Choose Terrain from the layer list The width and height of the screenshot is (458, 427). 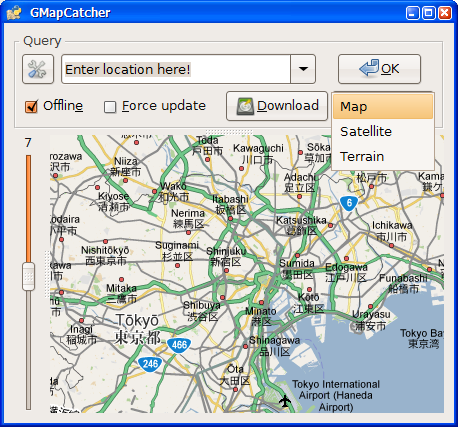(x=383, y=156)
